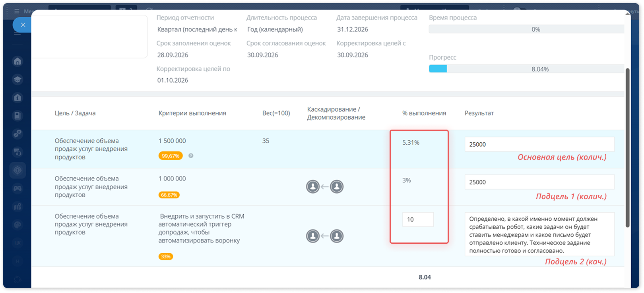Screen dimensions: 644x293
Task: Click the 66.67% orange badge
Action: click(x=169, y=195)
